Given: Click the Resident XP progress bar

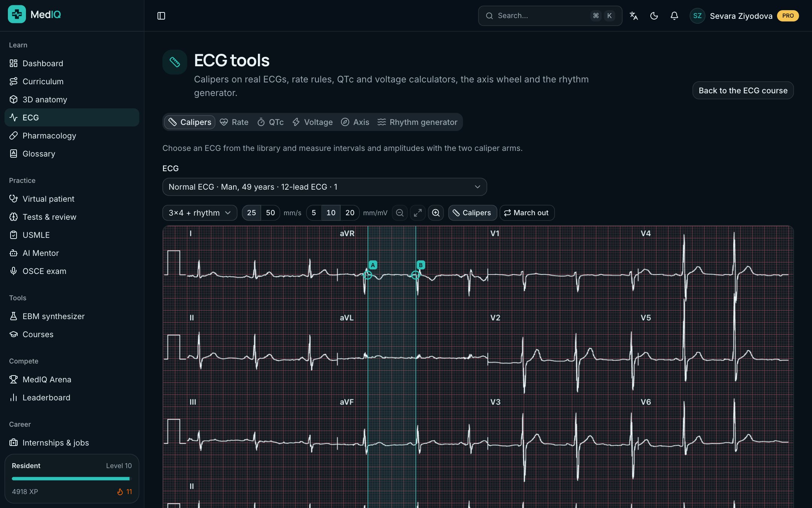Looking at the screenshot, I should coord(71,479).
